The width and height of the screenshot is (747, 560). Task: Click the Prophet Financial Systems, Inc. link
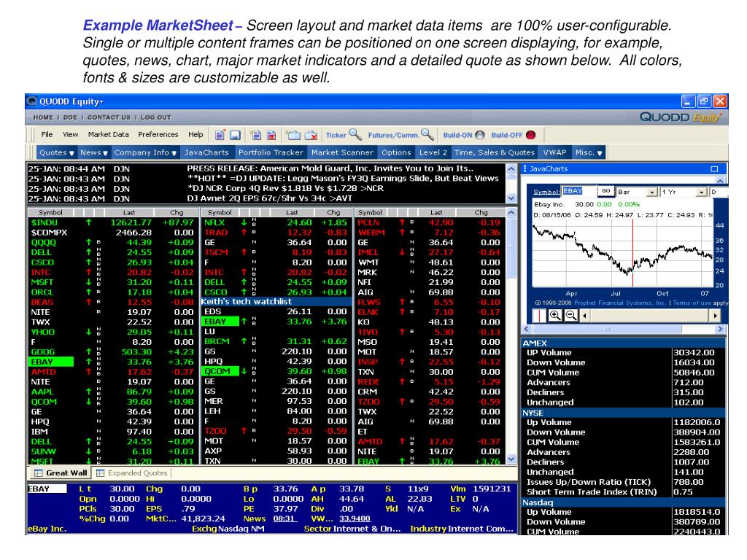[620, 303]
